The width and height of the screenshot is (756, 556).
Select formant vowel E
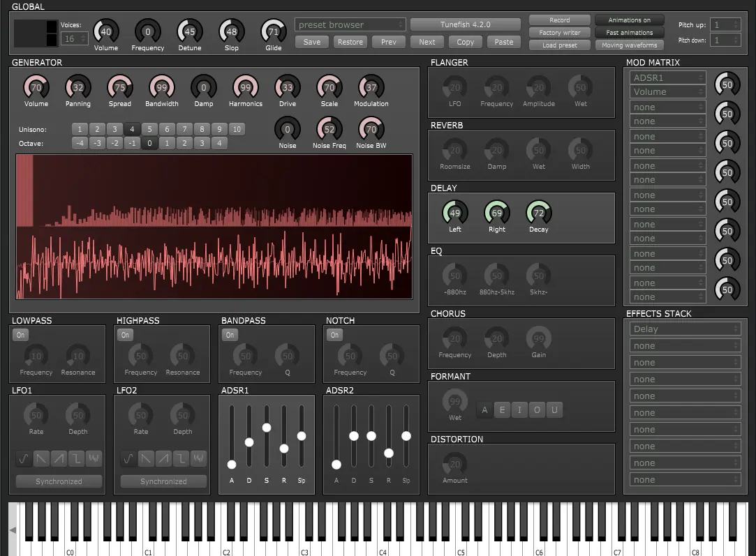[502, 410]
